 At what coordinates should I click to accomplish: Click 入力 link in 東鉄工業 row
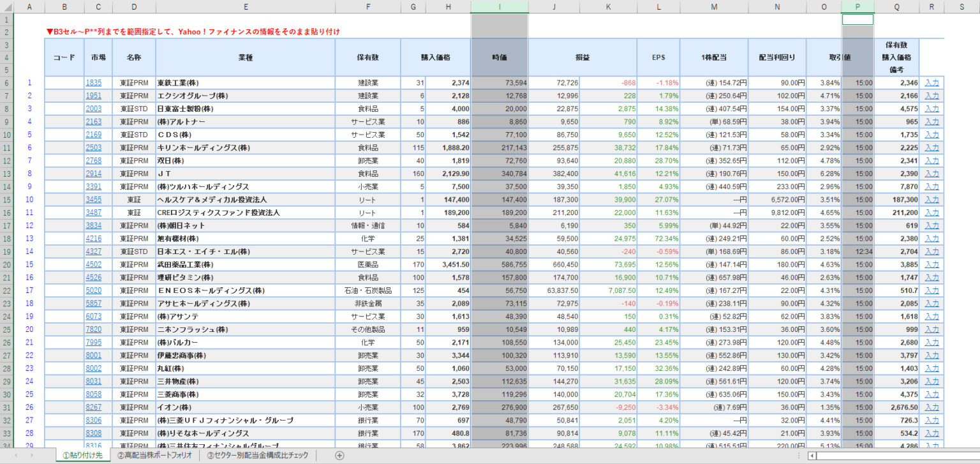[932, 83]
